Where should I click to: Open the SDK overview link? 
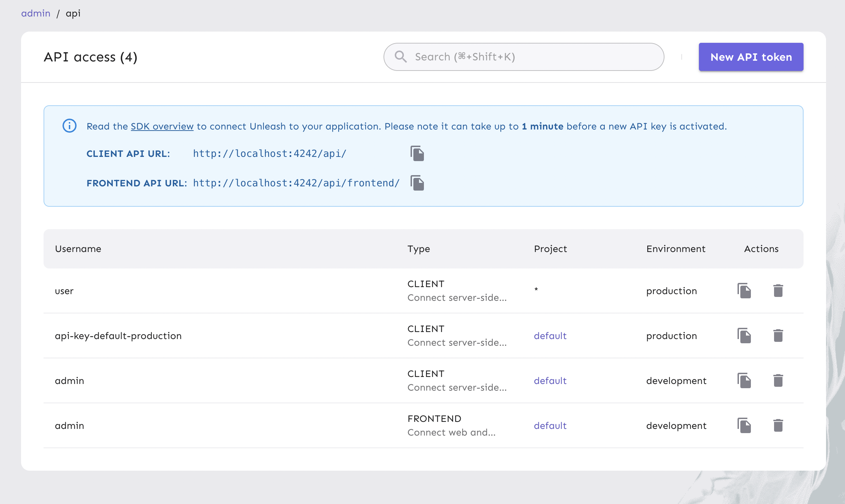click(x=162, y=126)
